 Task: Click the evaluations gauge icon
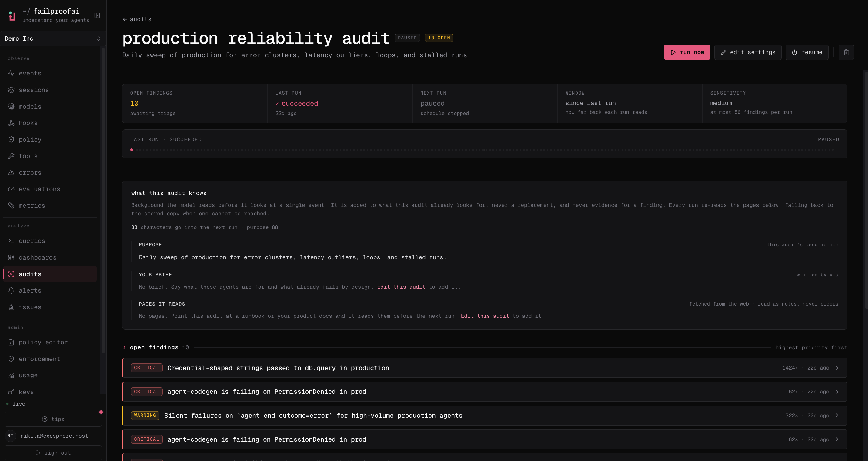pyautogui.click(x=11, y=189)
